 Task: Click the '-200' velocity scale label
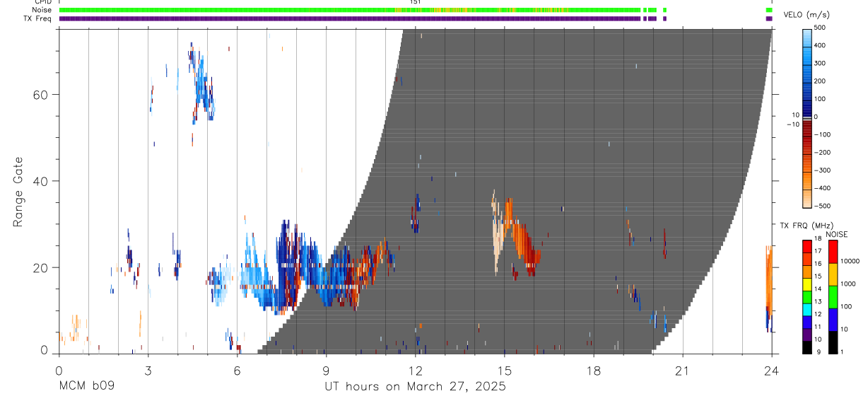coord(822,152)
